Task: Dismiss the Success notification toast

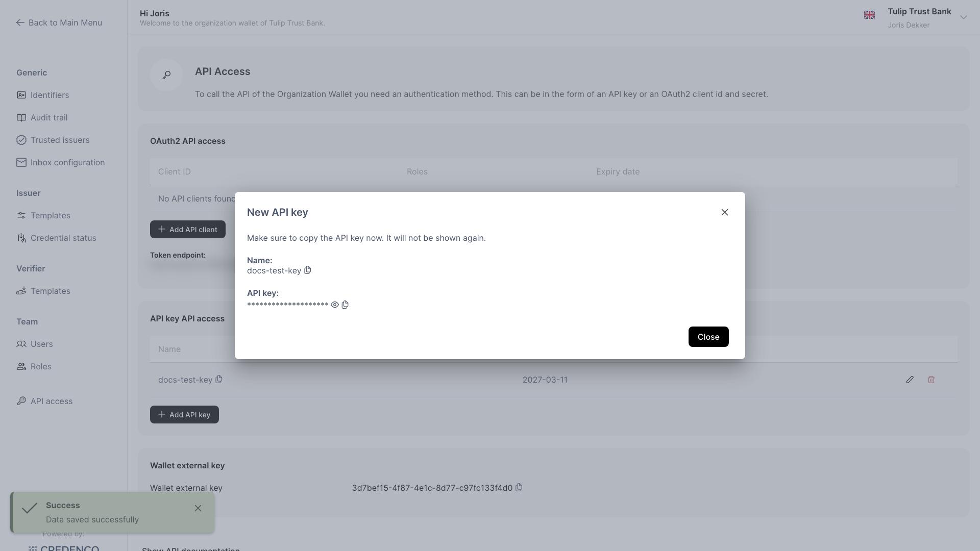Action: pos(198,508)
